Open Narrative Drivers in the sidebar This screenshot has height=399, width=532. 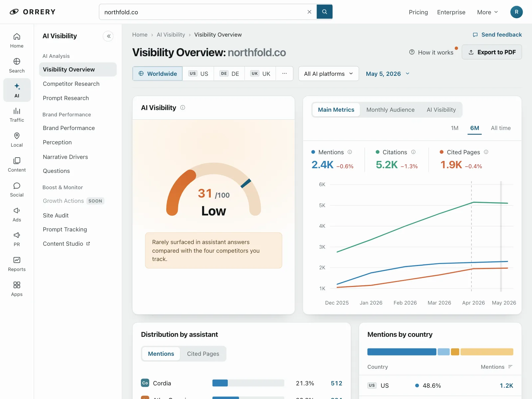click(78, 157)
